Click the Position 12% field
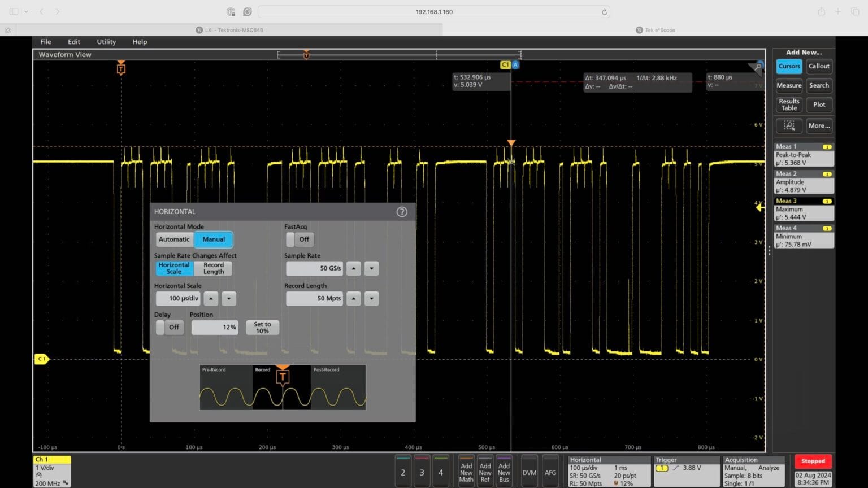868x488 pixels. click(215, 328)
